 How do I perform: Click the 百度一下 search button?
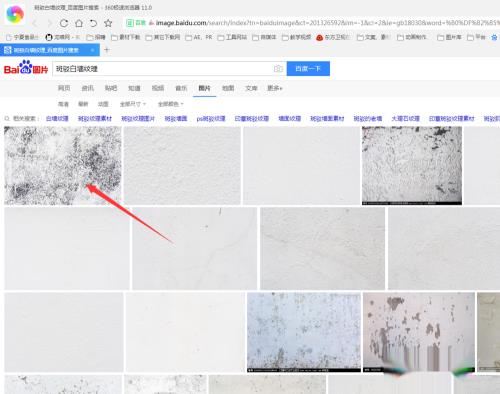pyautogui.click(x=308, y=69)
